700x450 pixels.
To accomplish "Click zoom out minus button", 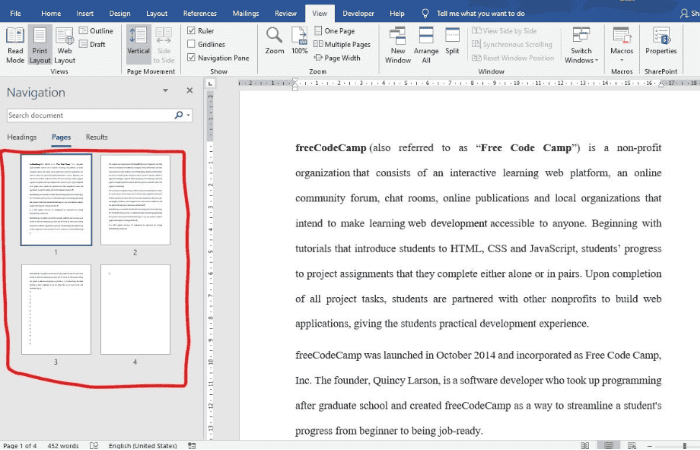I will click(650, 446).
